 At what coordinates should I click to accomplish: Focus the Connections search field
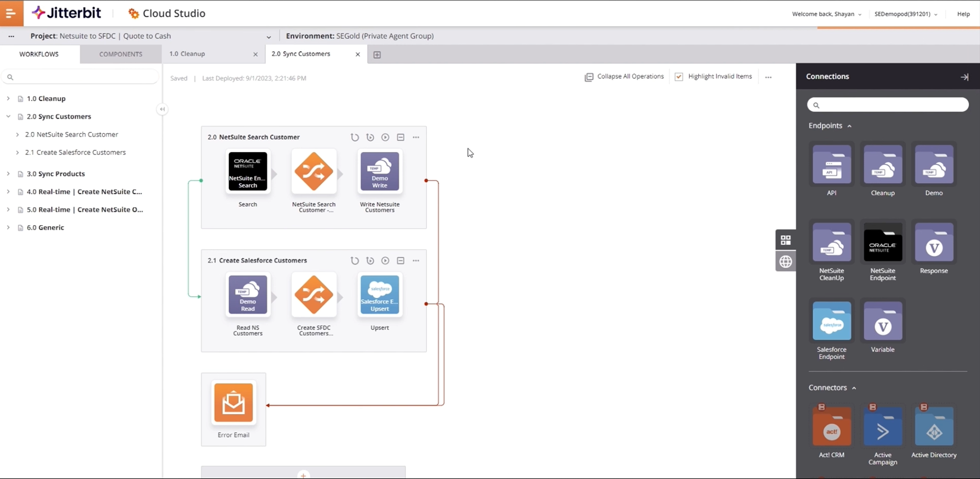coord(887,105)
